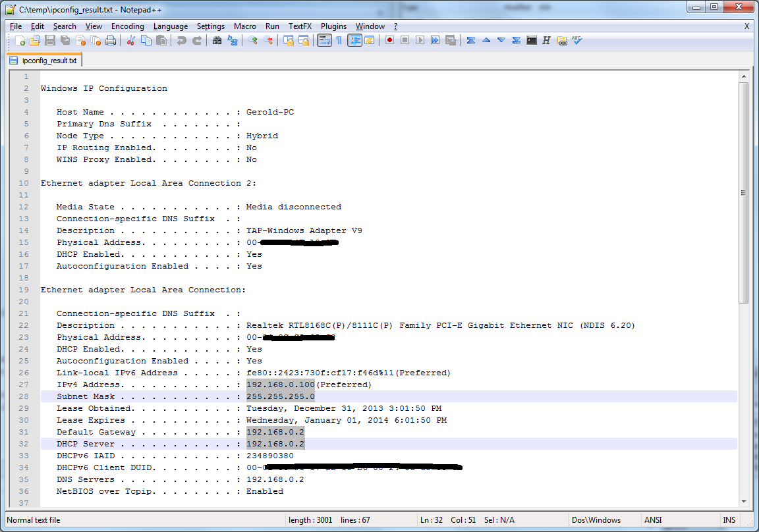Save all open documents
The image size is (759, 532).
64,40
